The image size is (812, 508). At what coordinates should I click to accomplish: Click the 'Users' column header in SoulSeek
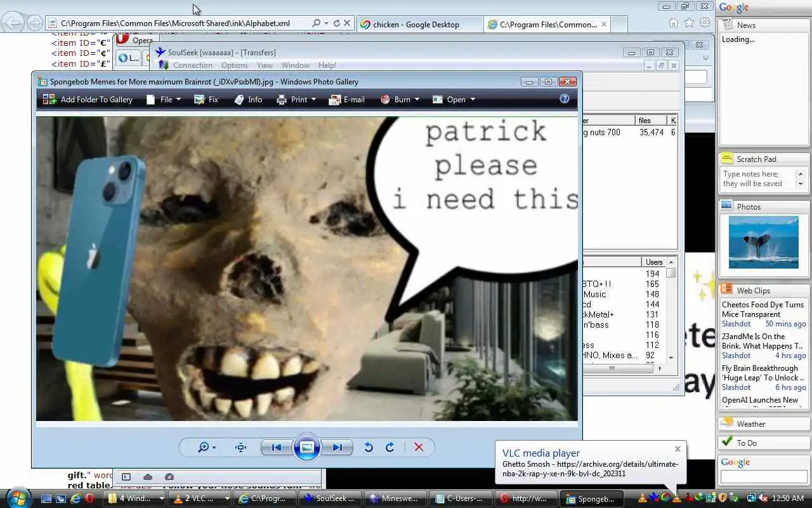653,262
